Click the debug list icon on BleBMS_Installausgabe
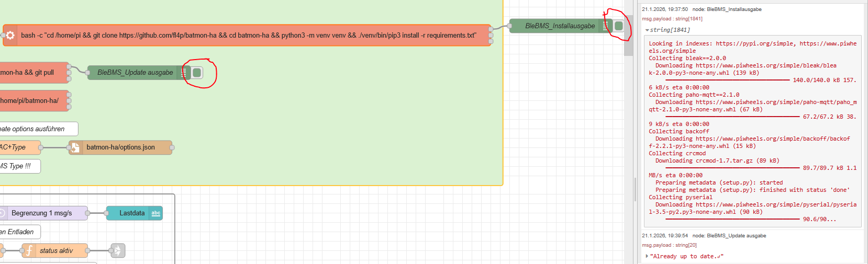This screenshot has width=868, height=264. 605,26
